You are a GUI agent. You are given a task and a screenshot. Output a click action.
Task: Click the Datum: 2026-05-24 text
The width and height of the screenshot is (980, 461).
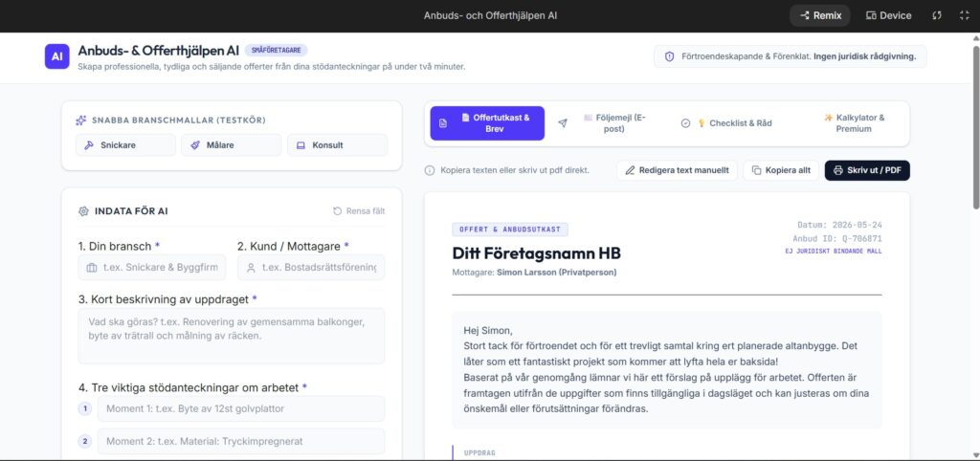[839, 225]
